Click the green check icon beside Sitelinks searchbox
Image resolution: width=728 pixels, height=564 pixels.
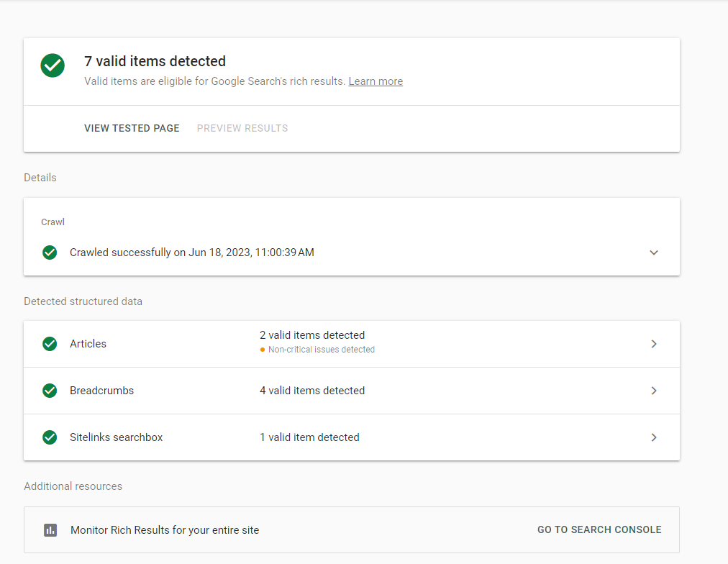50,437
